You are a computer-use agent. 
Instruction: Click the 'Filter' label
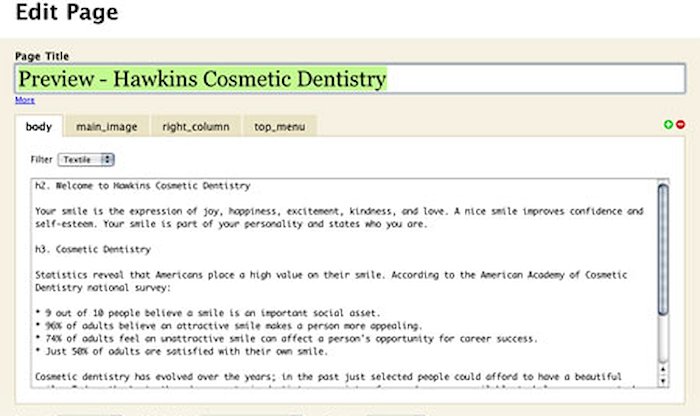(x=42, y=159)
